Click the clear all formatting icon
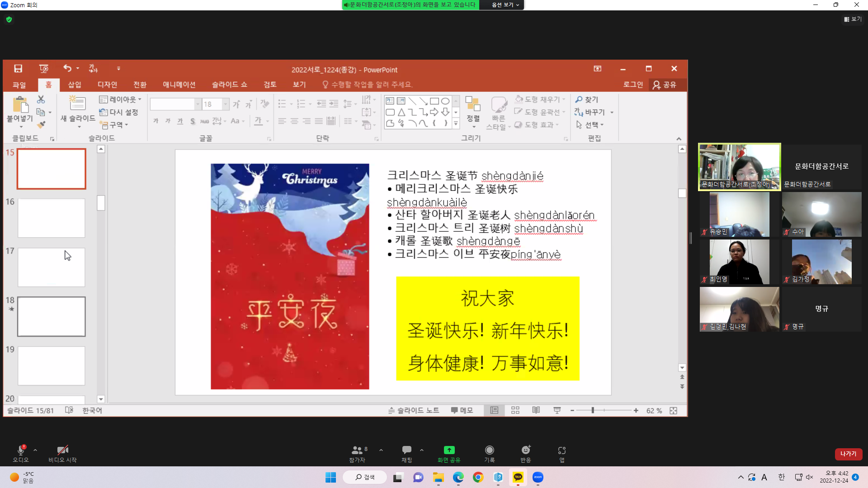Screen dimensions: 868x488 click(x=265, y=104)
